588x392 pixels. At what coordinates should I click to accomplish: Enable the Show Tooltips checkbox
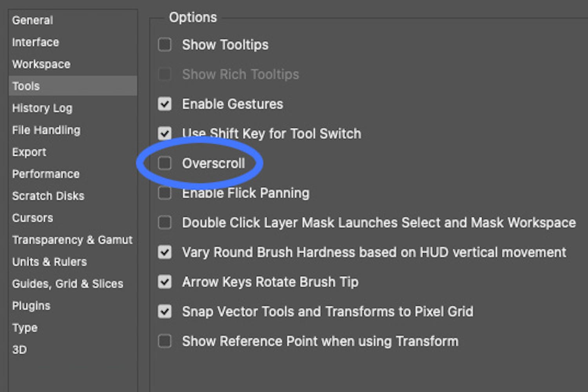pos(164,45)
